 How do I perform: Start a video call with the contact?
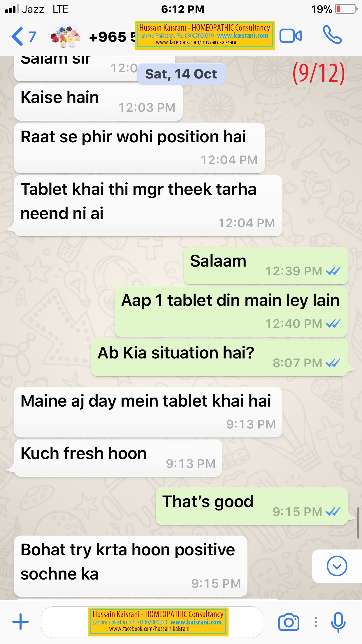click(291, 36)
